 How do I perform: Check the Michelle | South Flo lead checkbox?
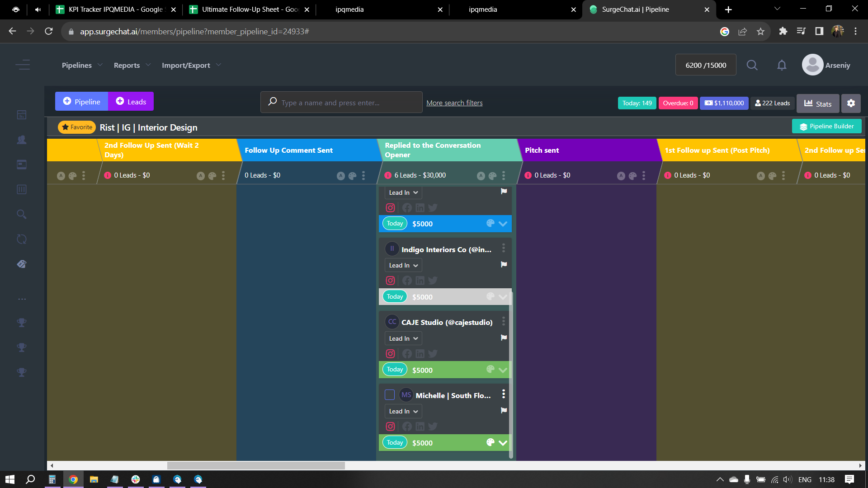click(390, 395)
